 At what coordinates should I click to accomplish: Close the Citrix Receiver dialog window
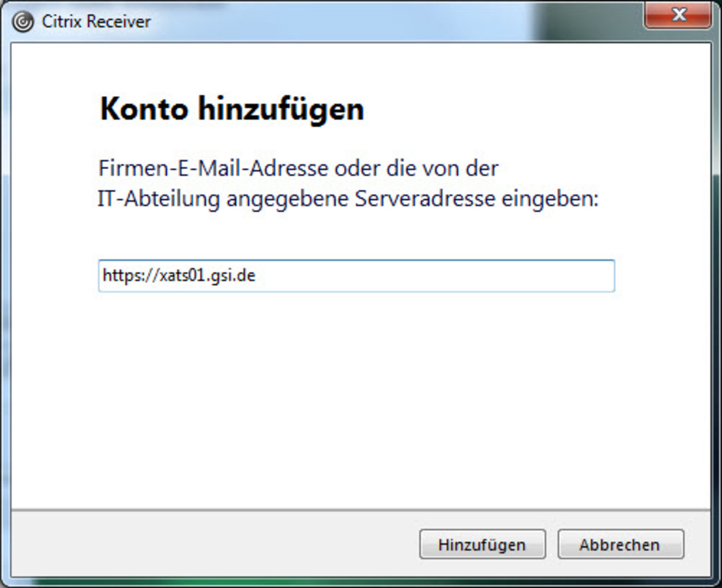(x=678, y=15)
